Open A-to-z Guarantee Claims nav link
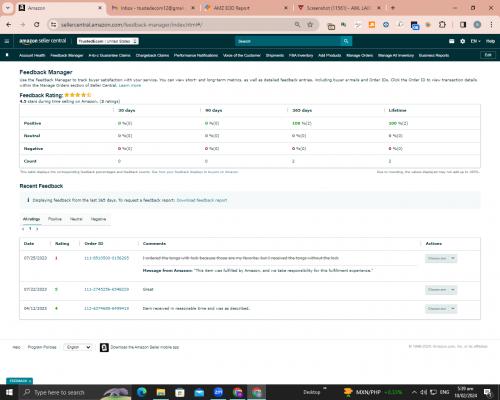The height and width of the screenshot is (400, 500). point(109,55)
